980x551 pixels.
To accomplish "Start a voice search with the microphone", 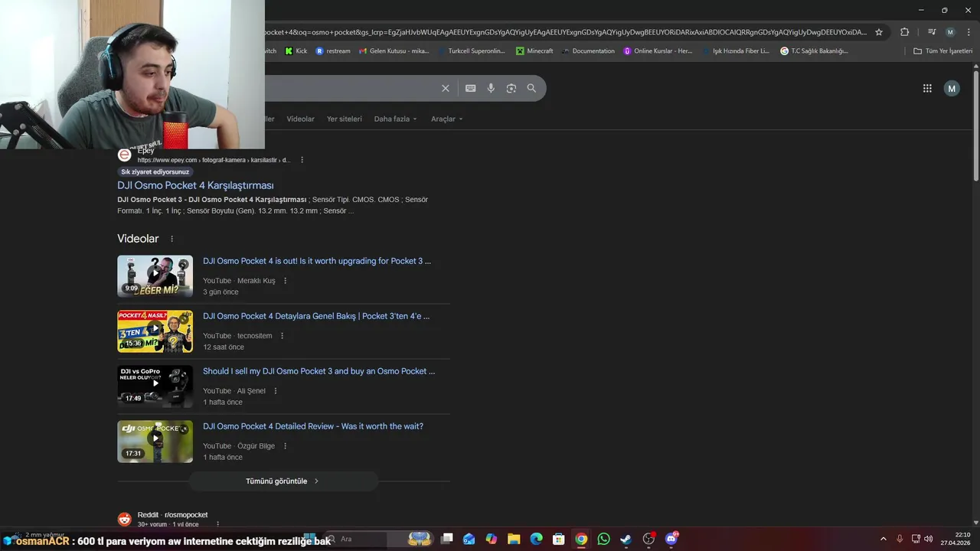I will click(x=491, y=88).
